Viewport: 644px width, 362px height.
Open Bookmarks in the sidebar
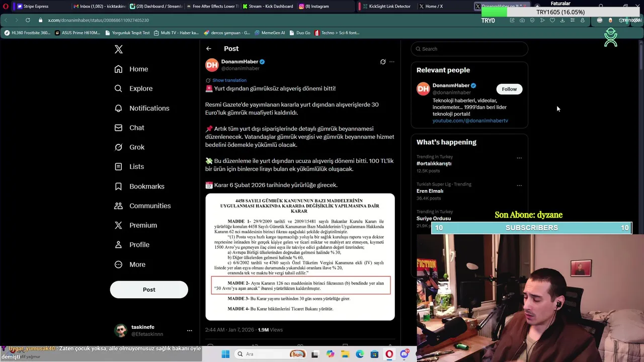coord(139,186)
